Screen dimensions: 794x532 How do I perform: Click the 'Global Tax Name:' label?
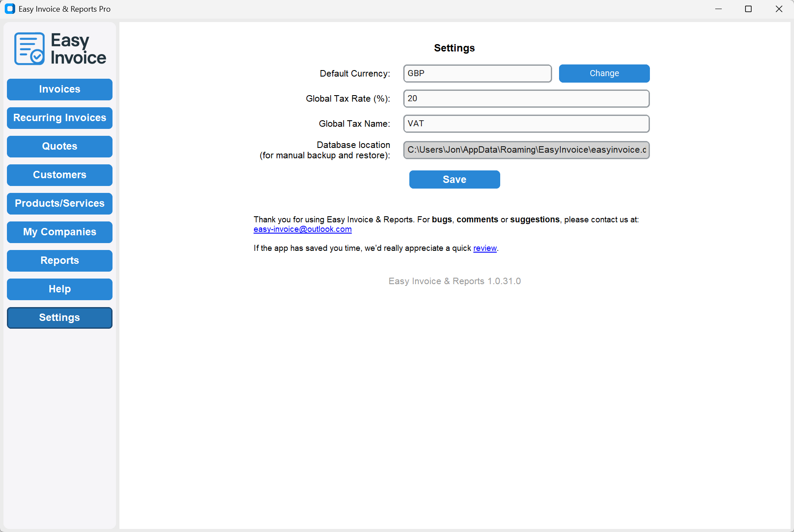coord(354,124)
